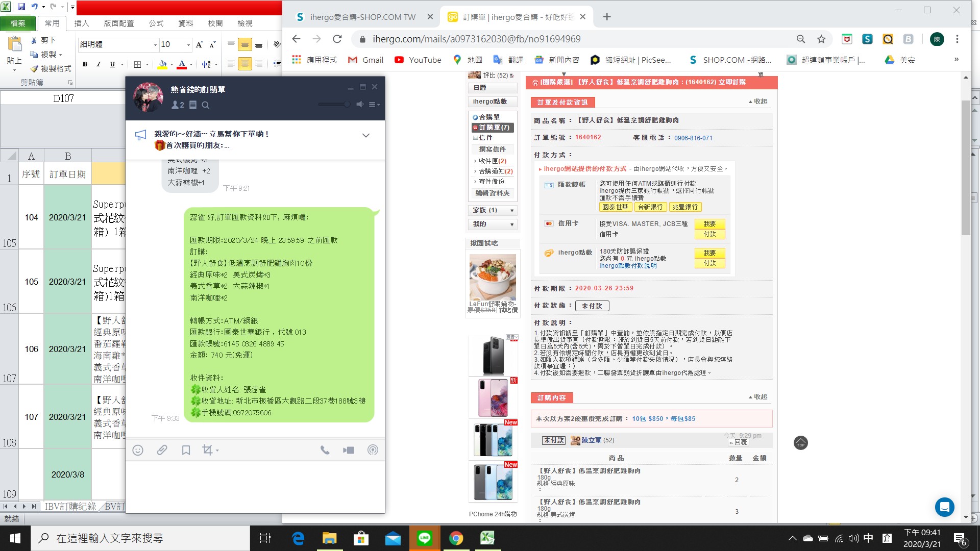
Task: Select the 兆豐銀行 bank button
Action: pos(685,207)
